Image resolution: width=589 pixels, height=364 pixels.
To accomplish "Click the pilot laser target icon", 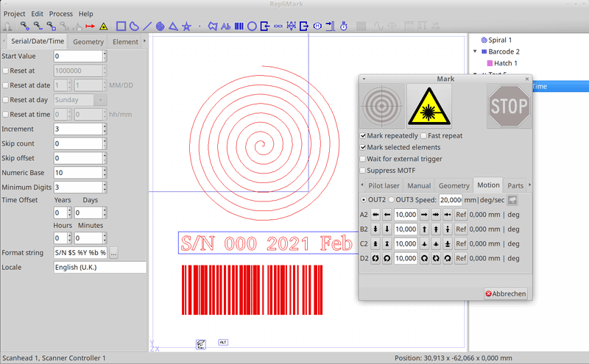I will coord(383,107).
